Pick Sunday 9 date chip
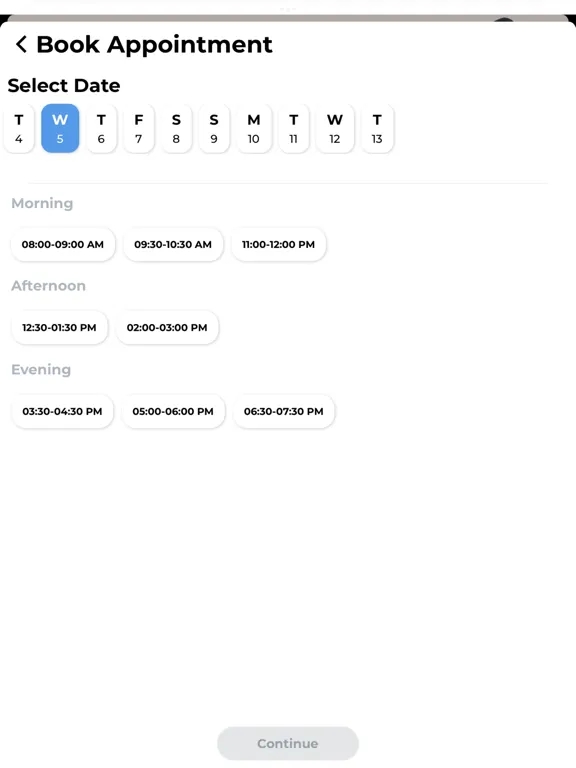This screenshot has width=576, height=768. point(214,128)
